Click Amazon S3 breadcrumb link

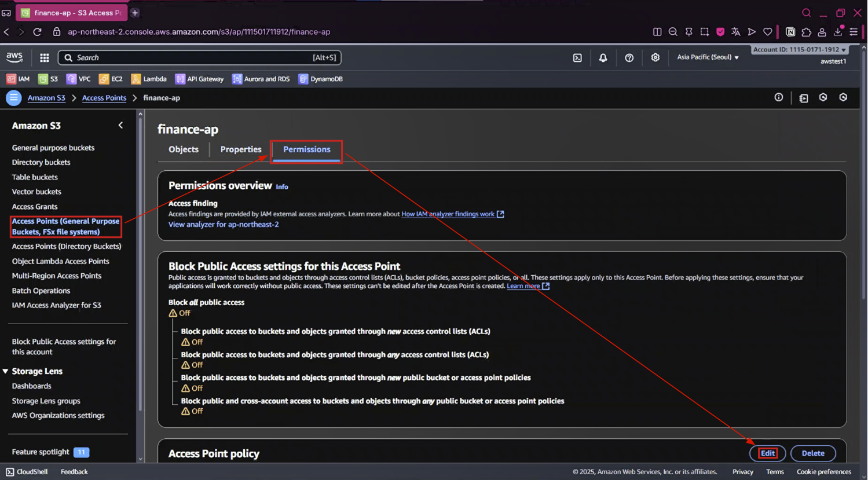46,98
